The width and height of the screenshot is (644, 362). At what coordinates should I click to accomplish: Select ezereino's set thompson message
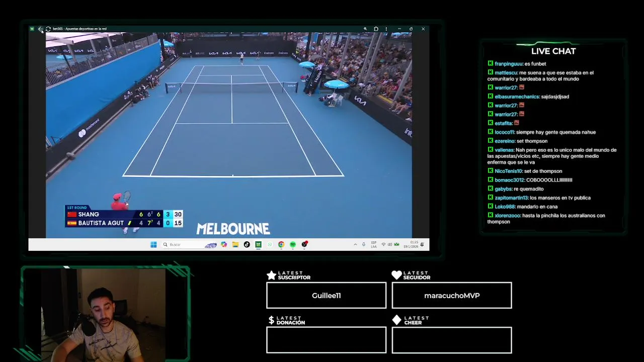pos(517,141)
